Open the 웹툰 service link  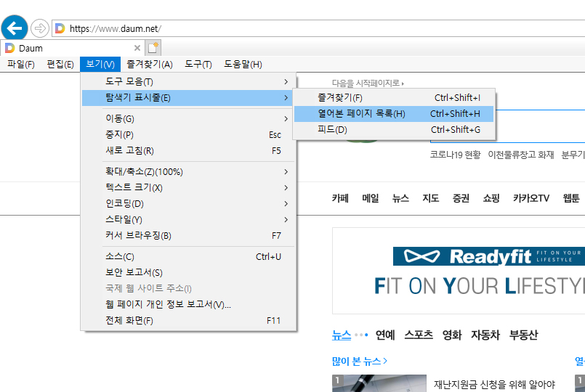click(570, 198)
